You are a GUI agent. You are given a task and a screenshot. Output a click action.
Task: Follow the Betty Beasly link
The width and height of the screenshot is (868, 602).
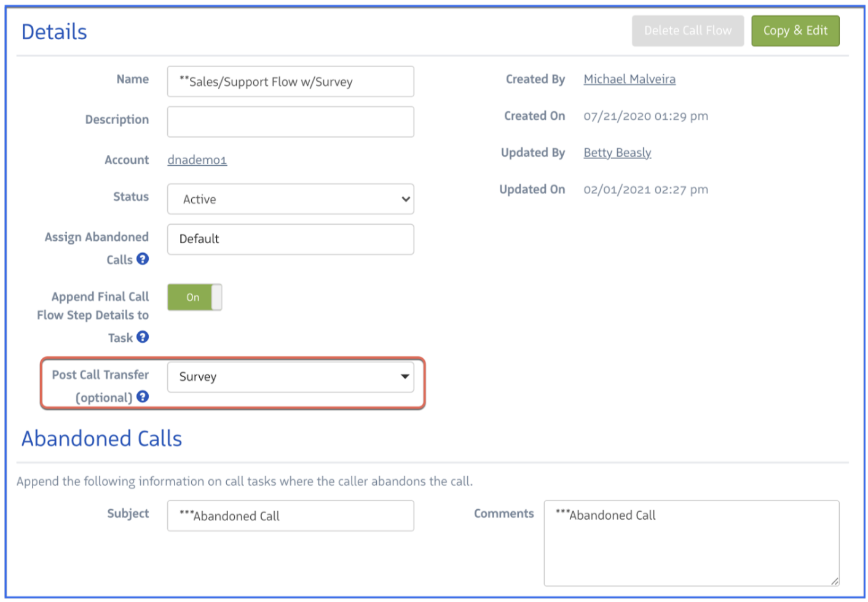coord(617,152)
